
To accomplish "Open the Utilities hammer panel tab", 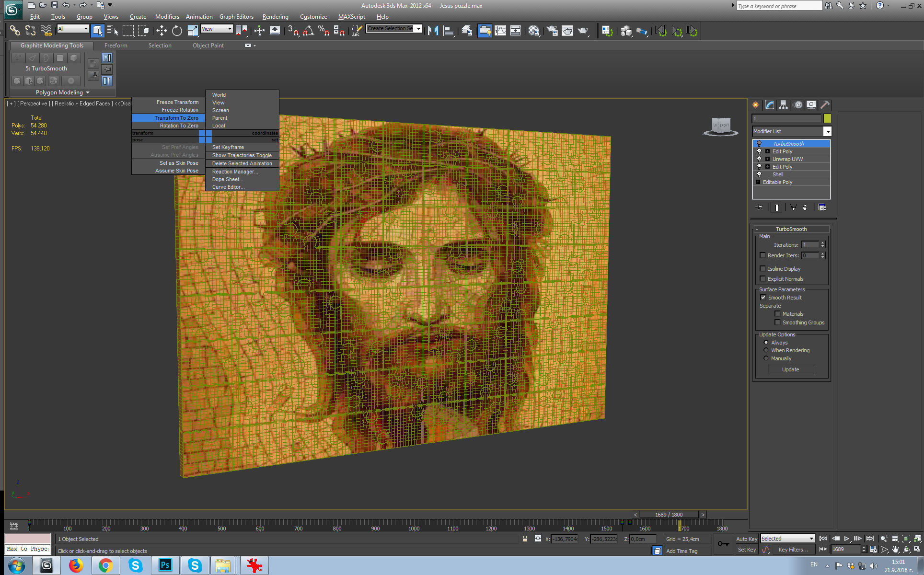I will click(x=824, y=104).
